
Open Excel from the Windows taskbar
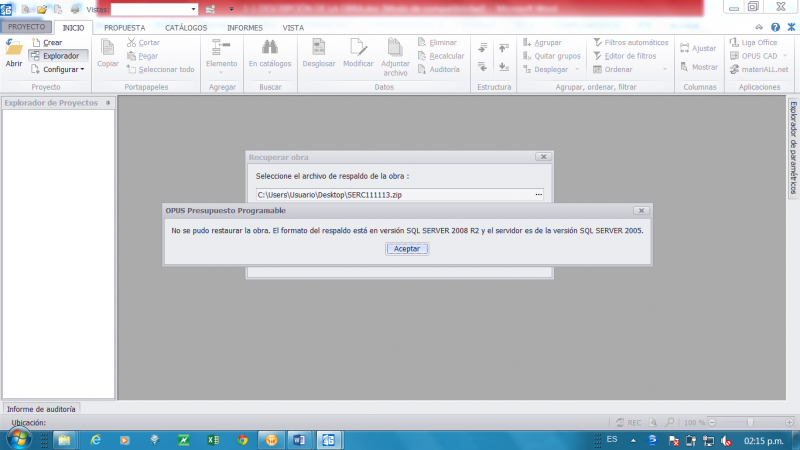tap(213, 439)
